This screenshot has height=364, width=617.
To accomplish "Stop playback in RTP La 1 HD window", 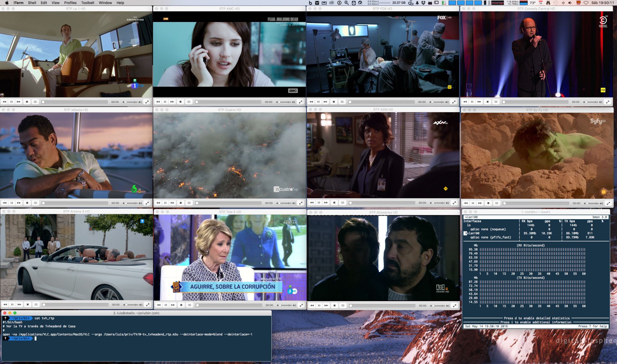I will click(x=27, y=102).
